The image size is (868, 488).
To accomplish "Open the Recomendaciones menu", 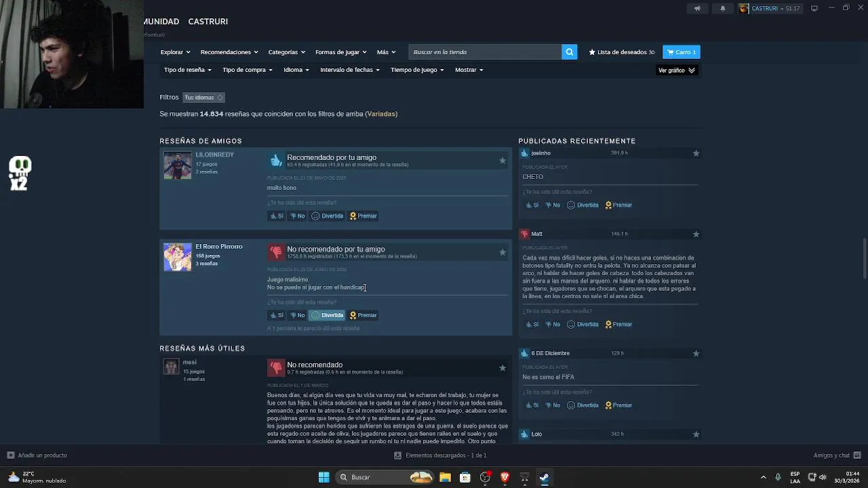I will tap(229, 52).
